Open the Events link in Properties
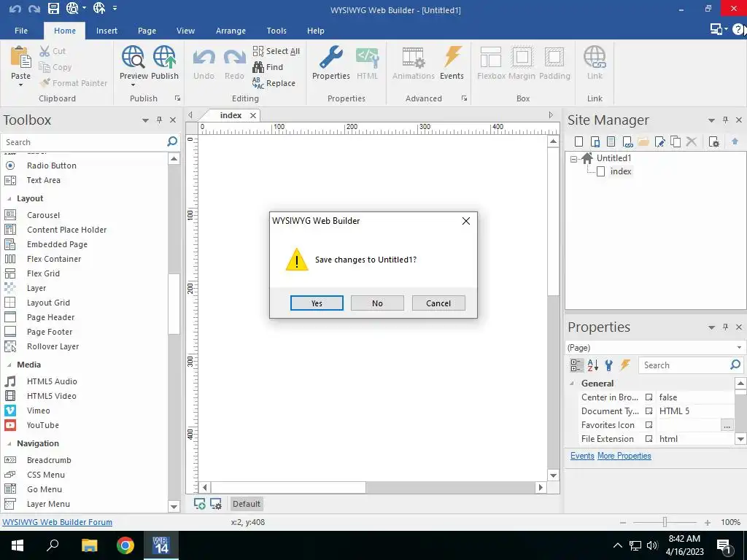Viewport: 747px width, 560px height. click(x=582, y=456)
